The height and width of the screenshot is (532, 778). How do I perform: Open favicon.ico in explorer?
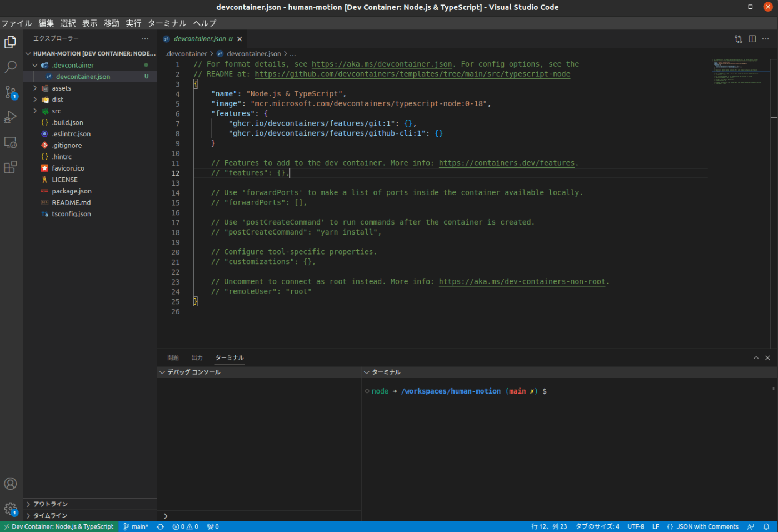[x=90, y=168]
